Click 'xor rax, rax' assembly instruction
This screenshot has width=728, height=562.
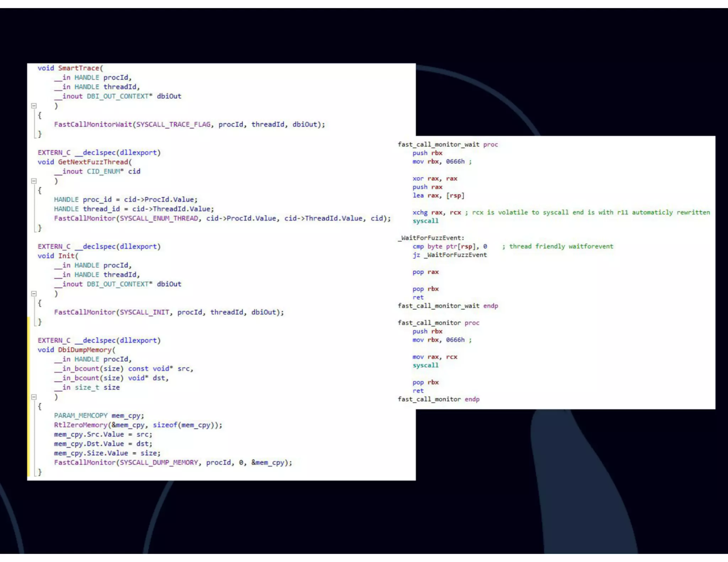tap(435, 178)
